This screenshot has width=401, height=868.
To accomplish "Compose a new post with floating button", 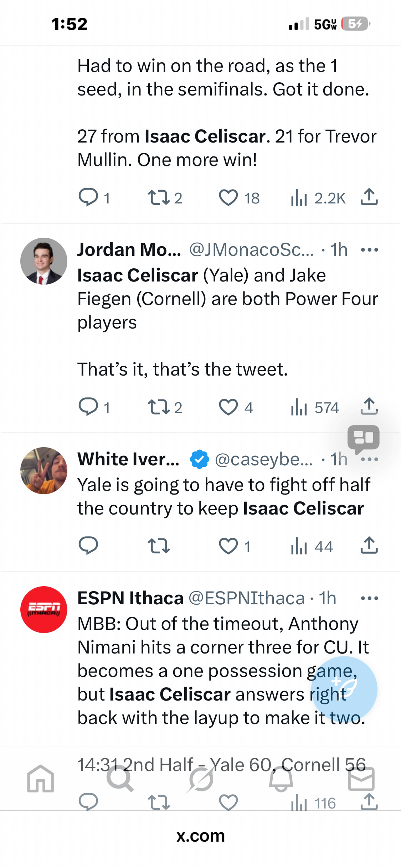I will (x=344, y=689).
